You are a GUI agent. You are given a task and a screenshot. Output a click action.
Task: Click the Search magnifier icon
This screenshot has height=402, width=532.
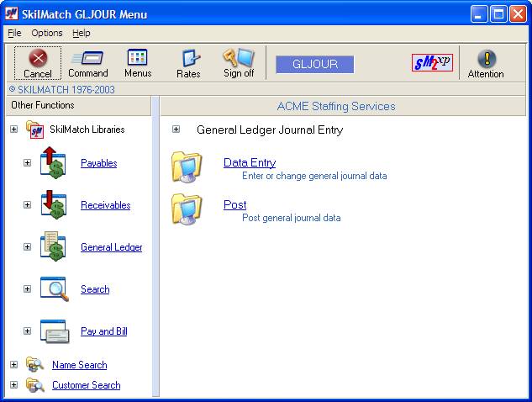coord(55,289)
